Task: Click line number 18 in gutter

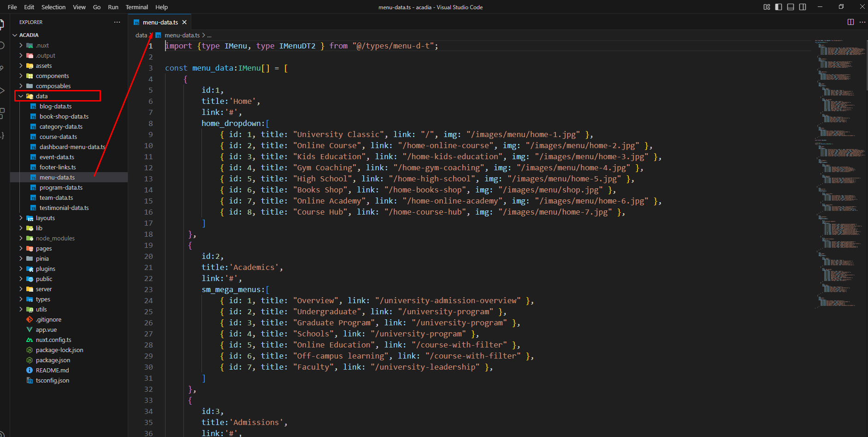Action: pyautogui.click(x=148, y=234)
